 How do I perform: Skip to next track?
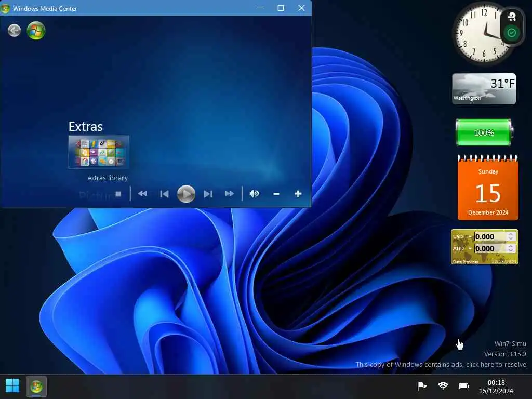(x=208, y=194)
